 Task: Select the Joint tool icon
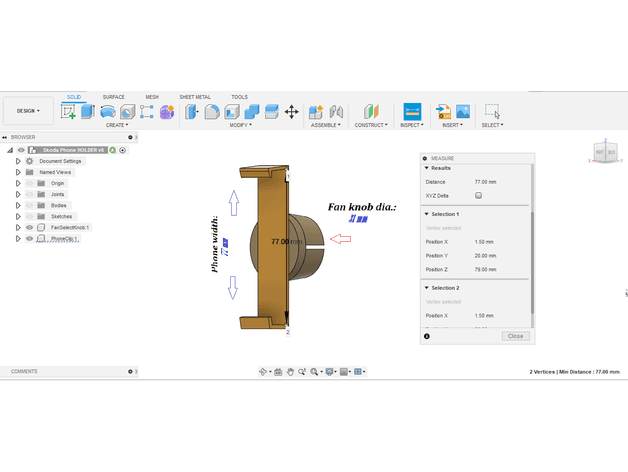(336, 112)
